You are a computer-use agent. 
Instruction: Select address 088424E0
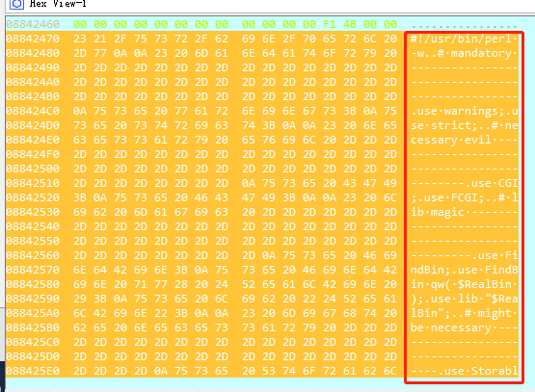pyautogui.click(x=33, y=140)
